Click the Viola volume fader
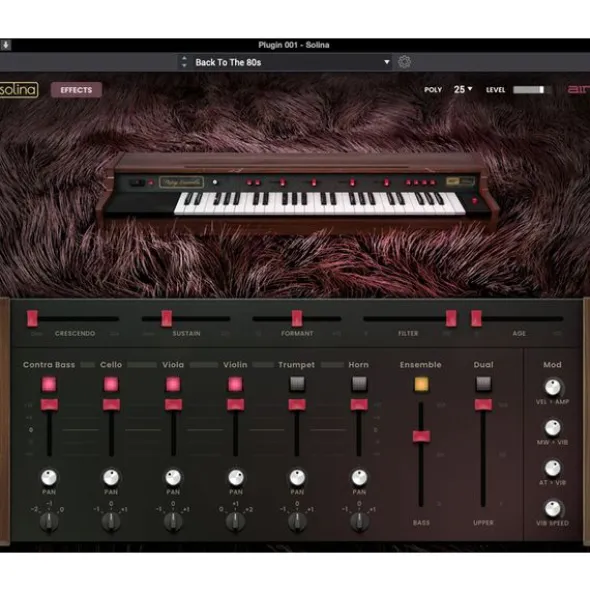 point(173,405)
